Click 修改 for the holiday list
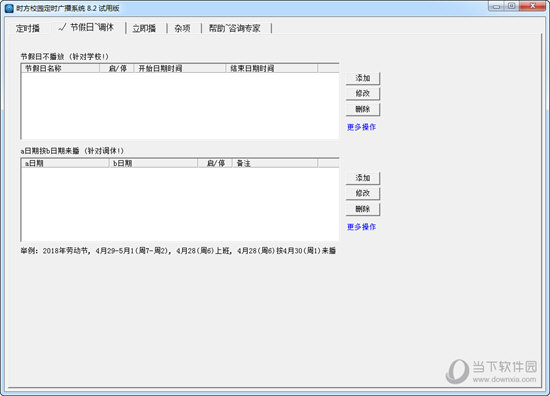 (363, 93)
